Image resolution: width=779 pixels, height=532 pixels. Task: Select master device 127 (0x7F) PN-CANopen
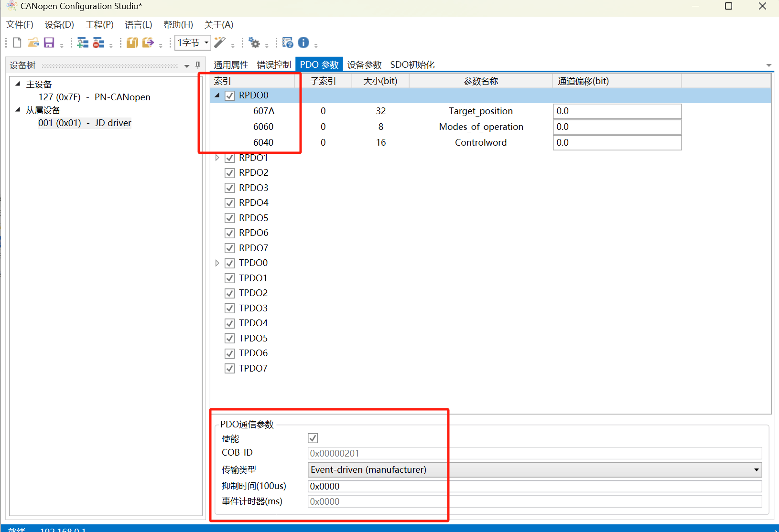(x=94, y=97)
